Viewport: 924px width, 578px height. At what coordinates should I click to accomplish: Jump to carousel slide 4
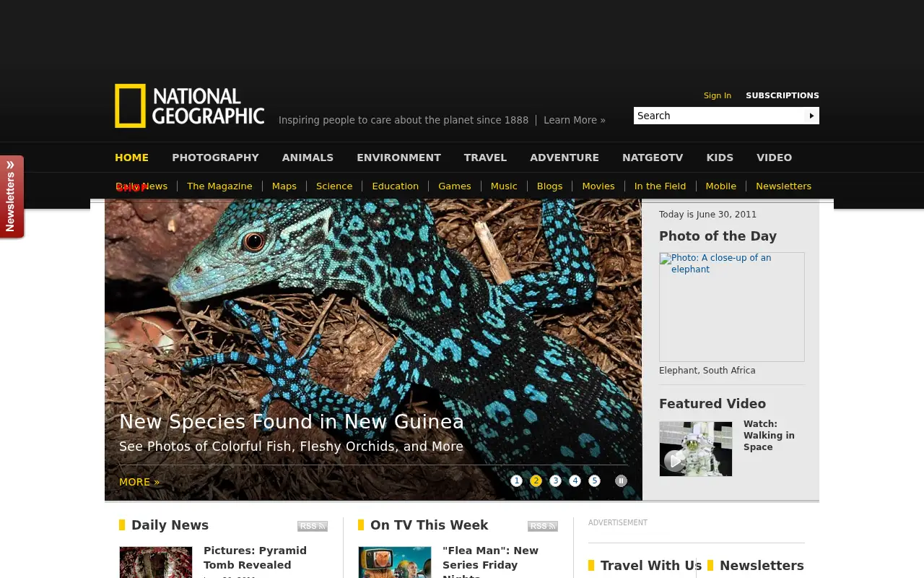click(575, 481)
